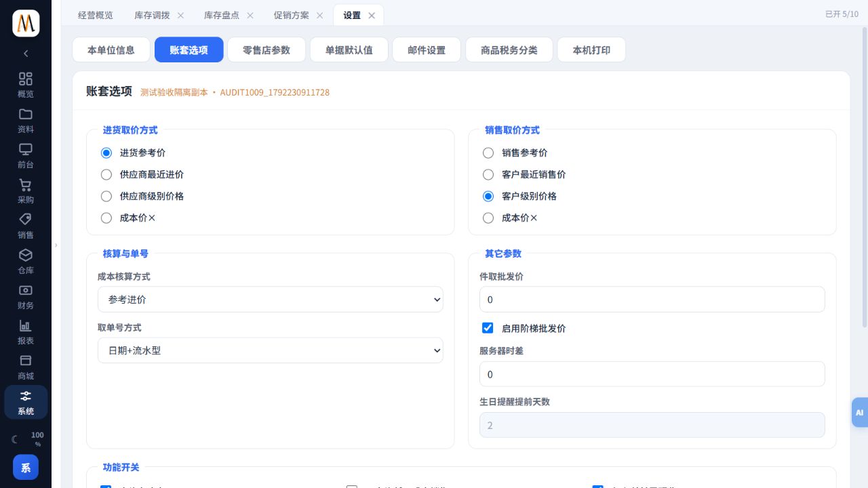Open the 成本核算方式 dropdown
Image resolution: width=868 pixels, height=488 pixels.
[271, 300]
